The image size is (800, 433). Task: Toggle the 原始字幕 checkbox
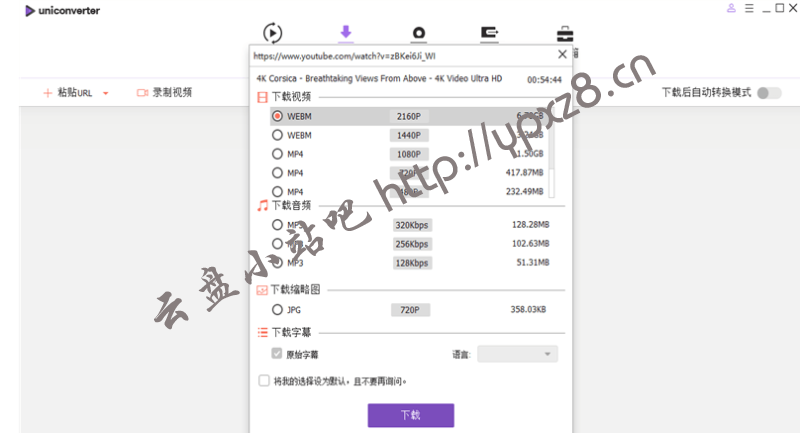click(277, 353)
